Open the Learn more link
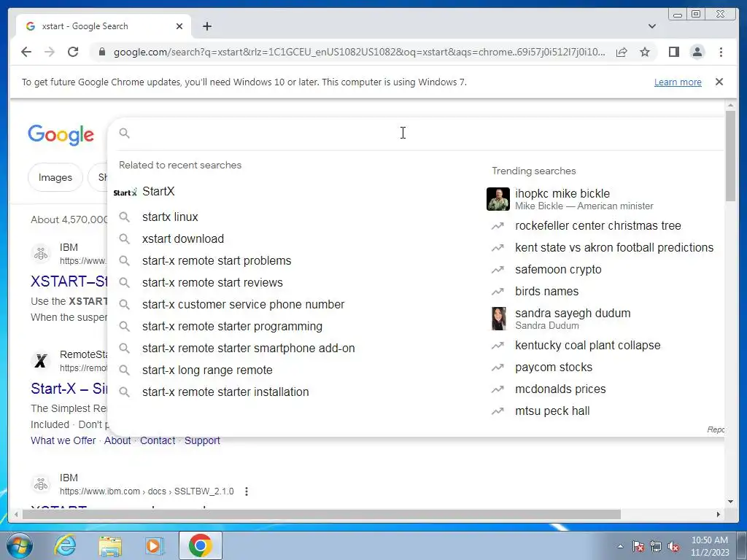The image size is (747, 560). click(x=678, y=82)
